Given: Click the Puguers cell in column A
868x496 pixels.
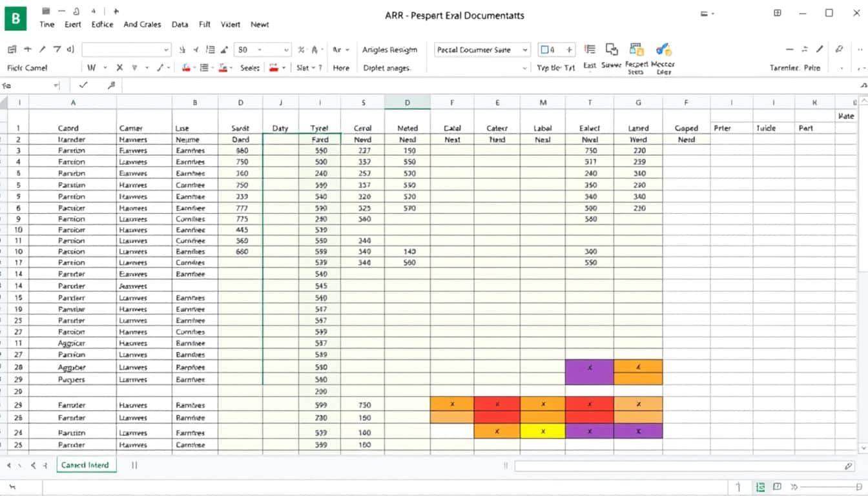Looking at the screenshot, I should tap(72, 380).
